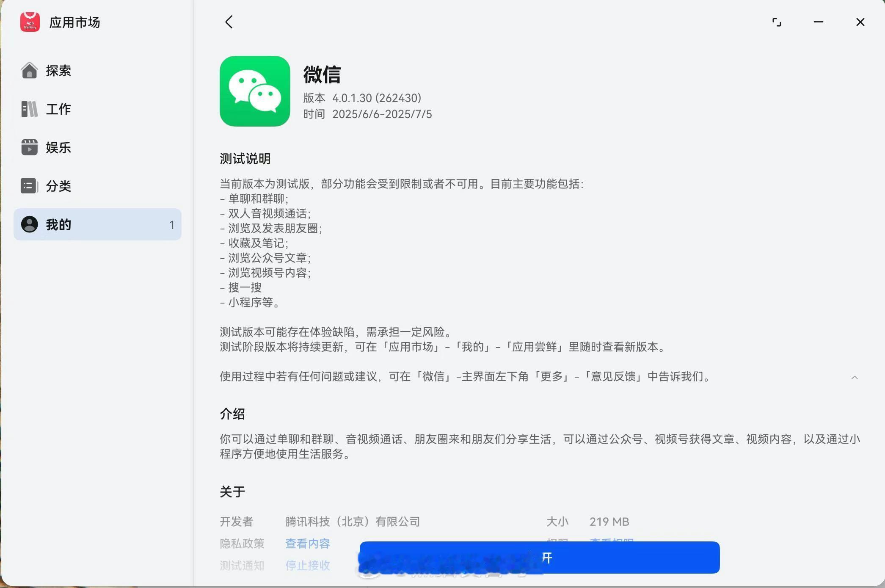The width and height of the screenshot is (885, 588).
Task: Click the App Gallery logo icon
Action: coord(30,22)
